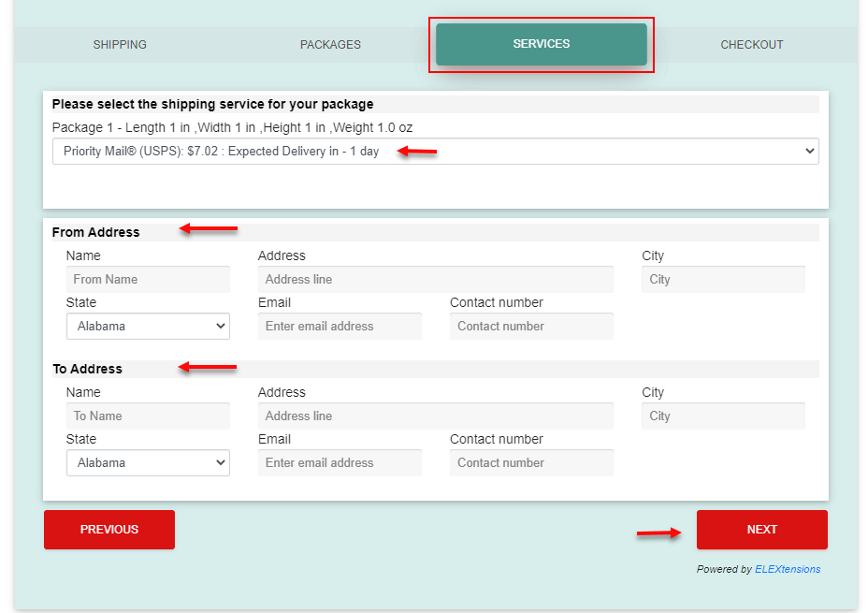Image resolution: width=868 pixels, height=613 pixels.
Task: Click the To Name input field
Action: point(148,416)
